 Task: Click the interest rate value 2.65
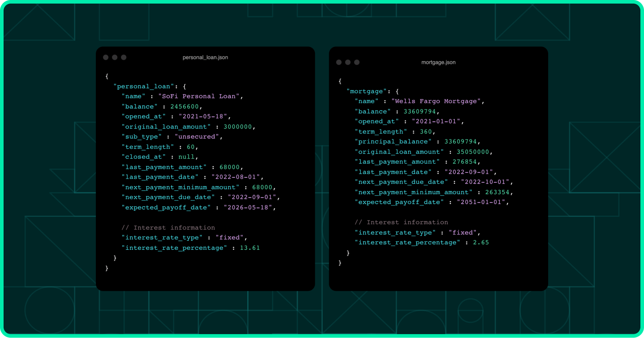[x=481, y=243]
